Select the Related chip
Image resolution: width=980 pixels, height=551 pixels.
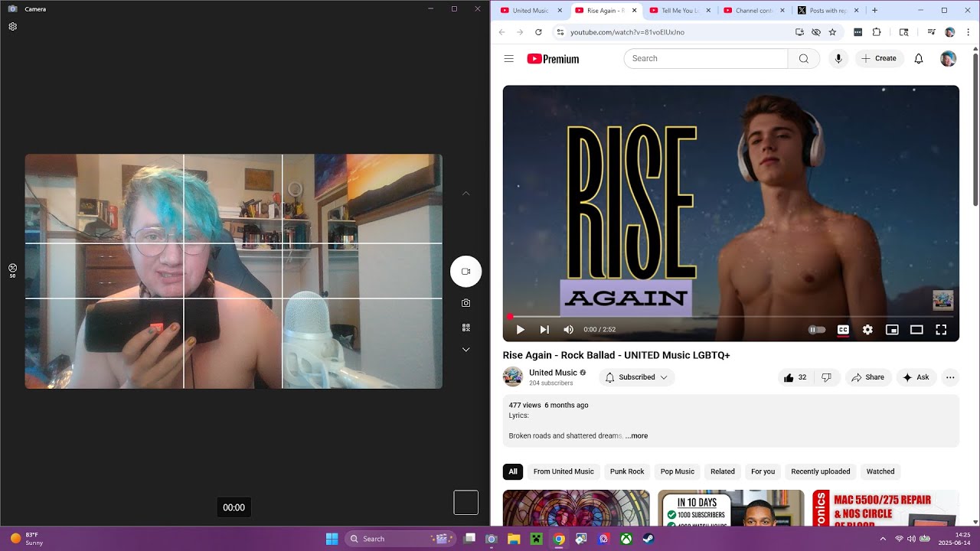[723, 471]
